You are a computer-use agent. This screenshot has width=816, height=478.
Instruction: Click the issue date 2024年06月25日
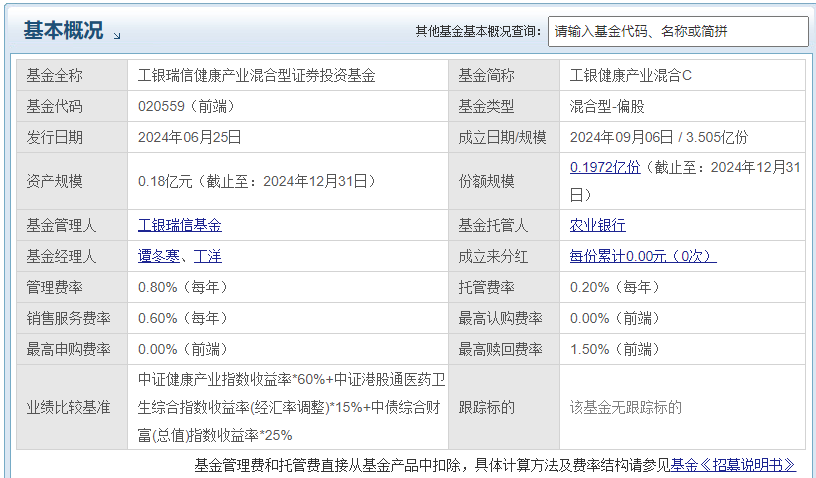click(189, 137)
